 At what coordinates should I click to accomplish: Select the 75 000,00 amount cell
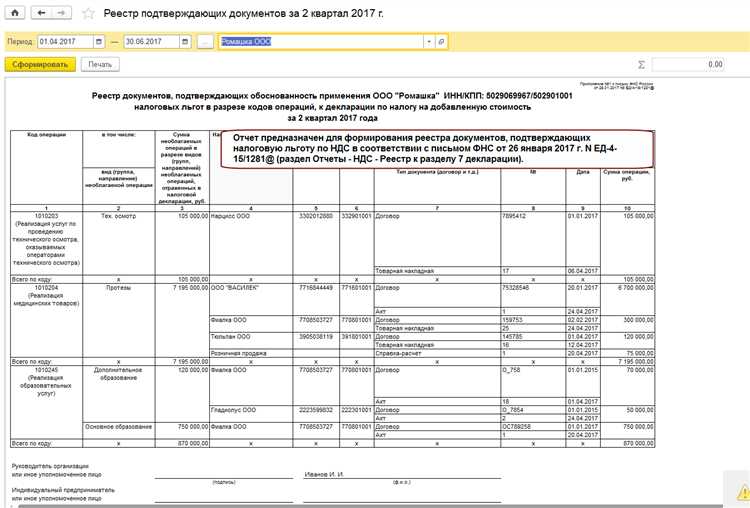pos(627,353)
